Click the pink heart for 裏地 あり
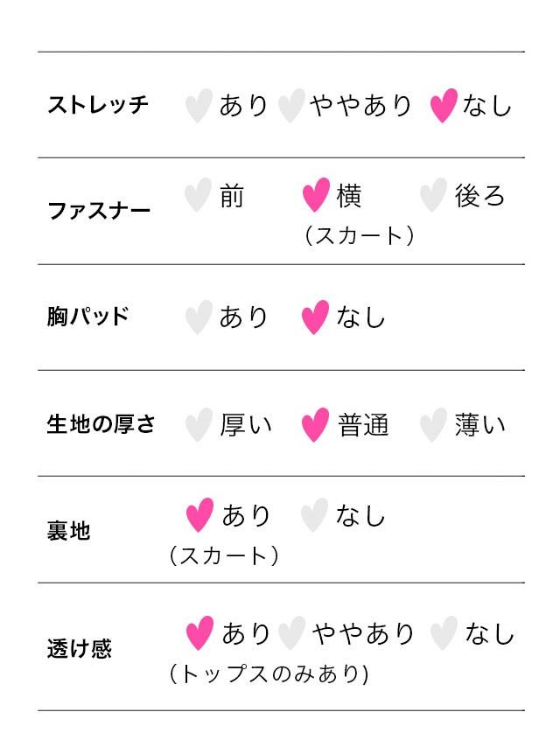 click(x=199, y=515)
